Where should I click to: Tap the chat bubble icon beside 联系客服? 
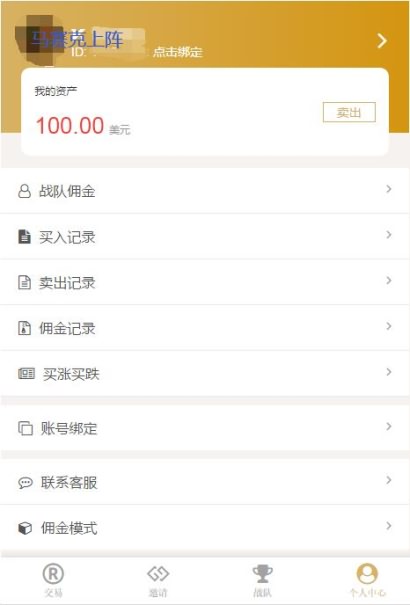[x=25, y=482]
